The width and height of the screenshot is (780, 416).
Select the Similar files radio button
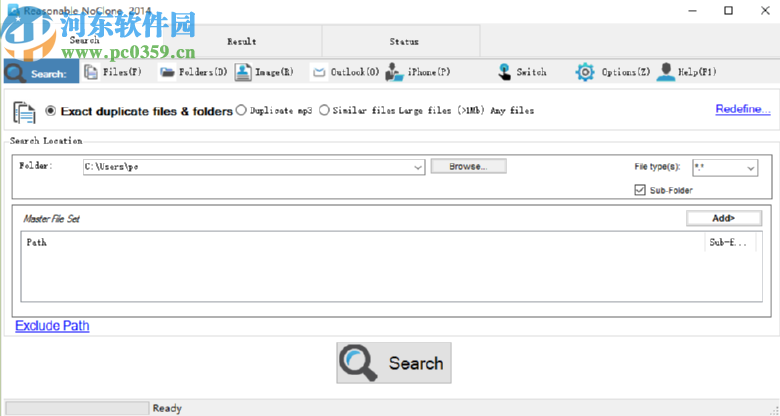(324, 110)
